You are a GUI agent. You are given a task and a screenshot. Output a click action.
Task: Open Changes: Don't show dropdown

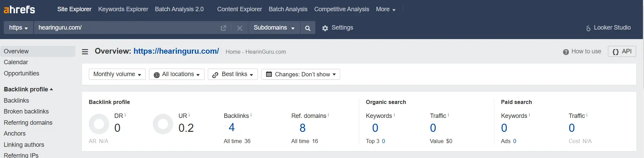click(x=301, y=74)
